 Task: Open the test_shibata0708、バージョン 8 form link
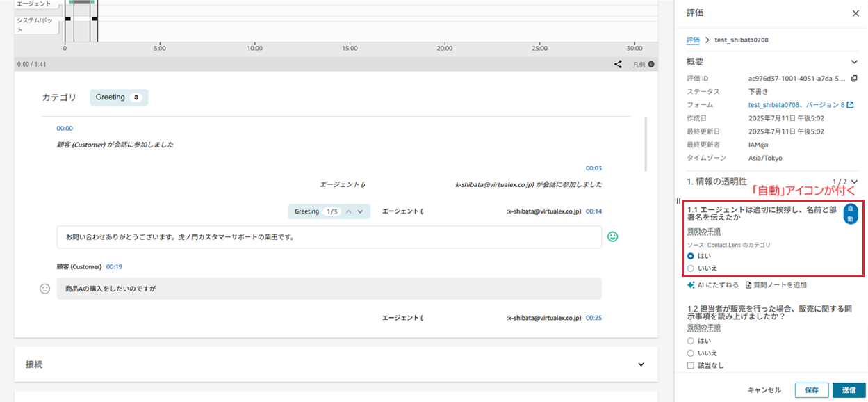tap(796, 105)
